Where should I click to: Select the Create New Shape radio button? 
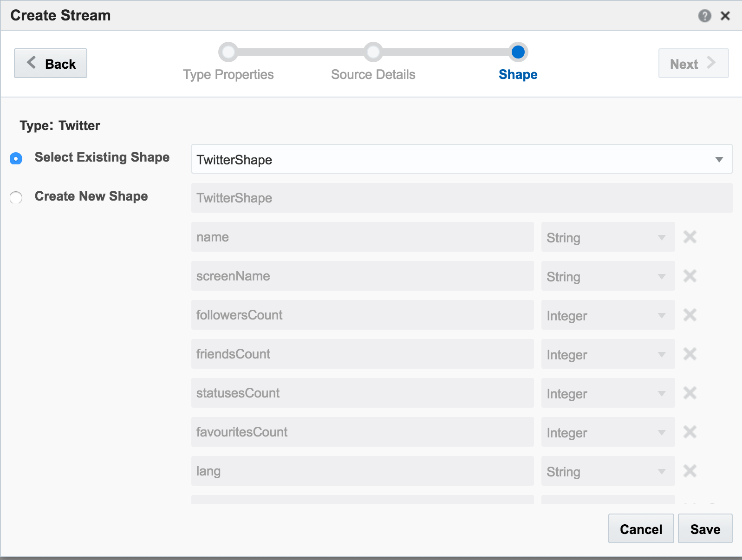[16, 198]
